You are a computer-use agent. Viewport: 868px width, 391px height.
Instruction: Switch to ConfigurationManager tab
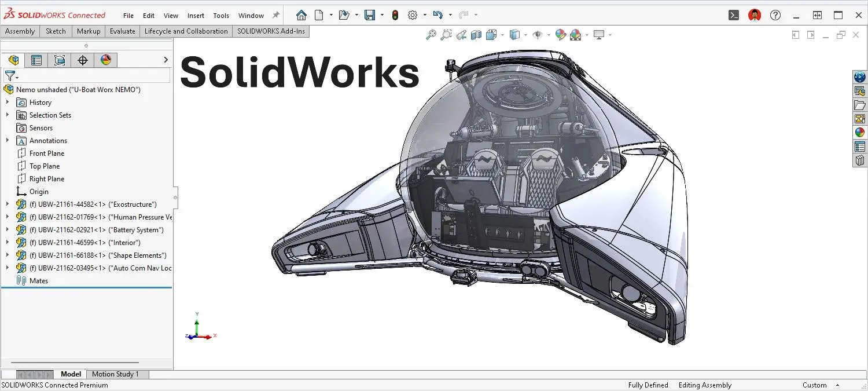[x=60, y=60]
